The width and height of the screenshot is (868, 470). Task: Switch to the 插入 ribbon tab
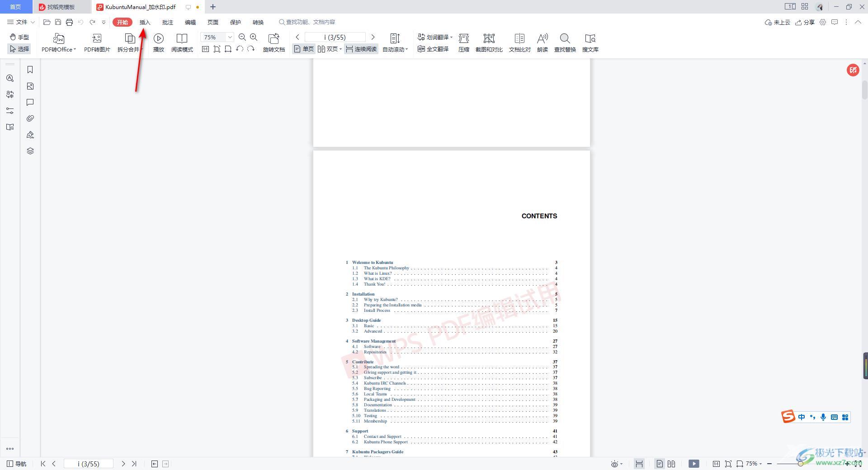point(145,22)
